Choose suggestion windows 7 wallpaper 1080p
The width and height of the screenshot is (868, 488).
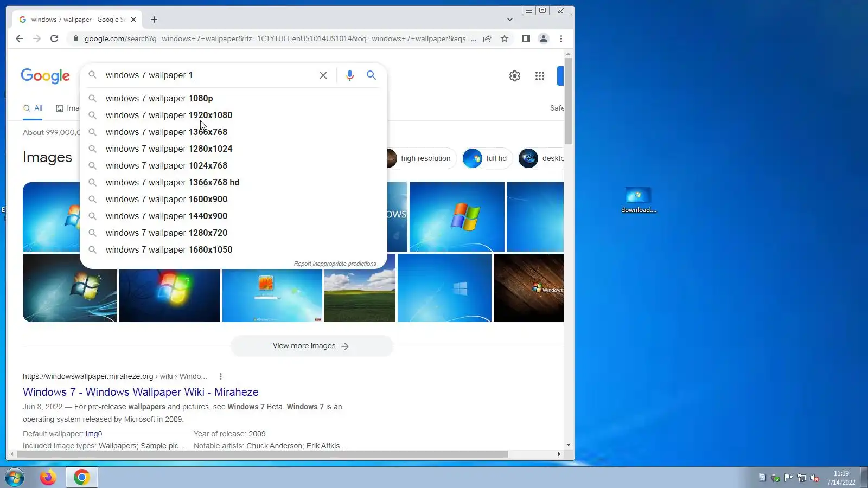[x=233, y=98]
